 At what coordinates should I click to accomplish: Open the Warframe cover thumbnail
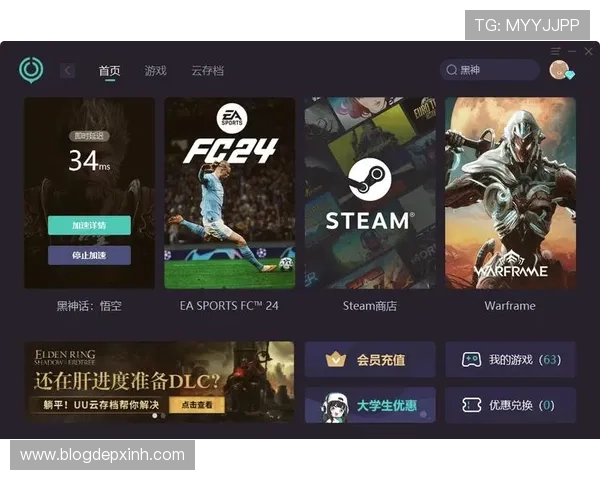click(510, 193)
